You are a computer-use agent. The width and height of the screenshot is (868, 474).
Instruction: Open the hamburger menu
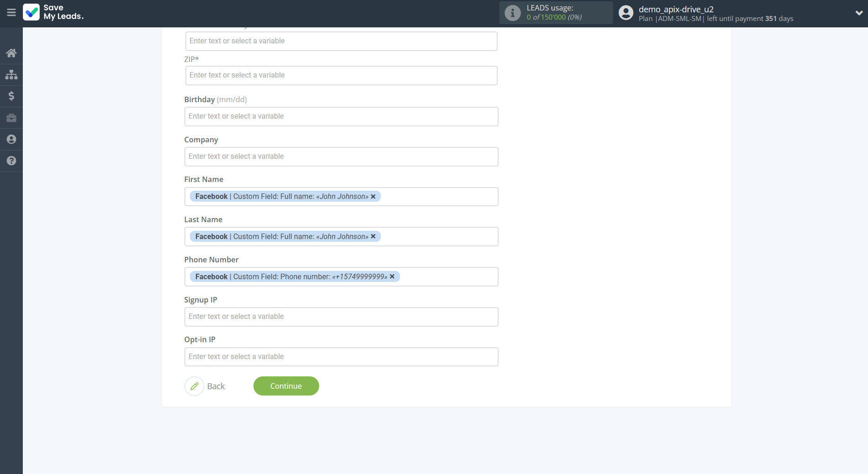click(11, 12)
